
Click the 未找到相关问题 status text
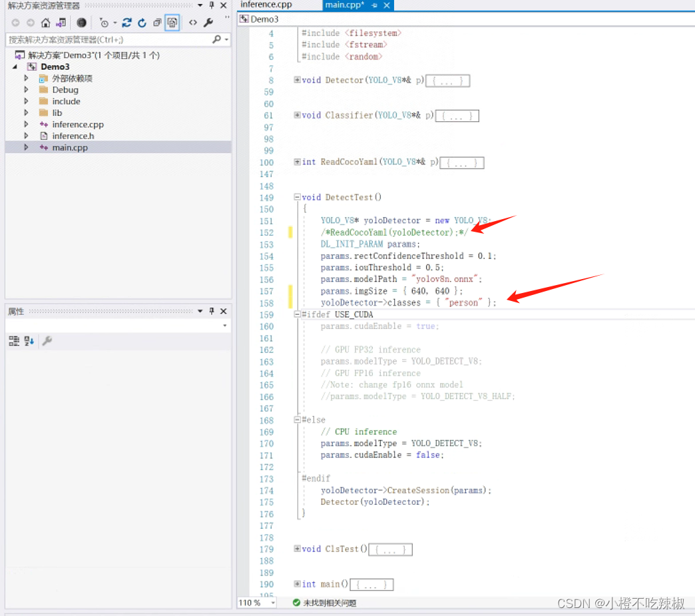[x=330, y=603]
